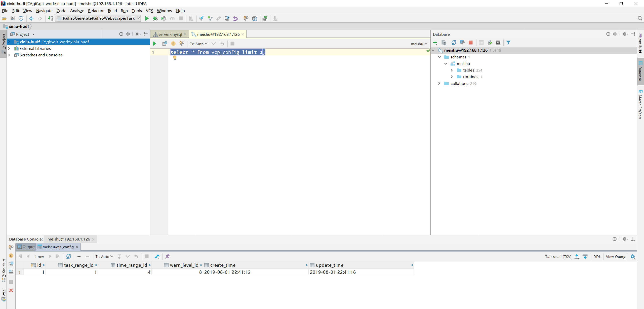Click the DDL button
Viewport: 644px width, 309px height.
[x=597, y=256]
